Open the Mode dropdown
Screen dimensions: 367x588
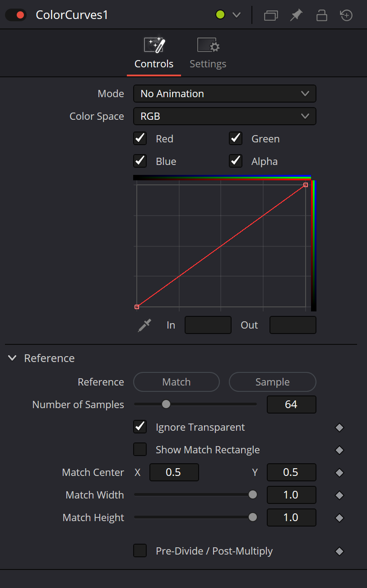(x=225, y=94)
